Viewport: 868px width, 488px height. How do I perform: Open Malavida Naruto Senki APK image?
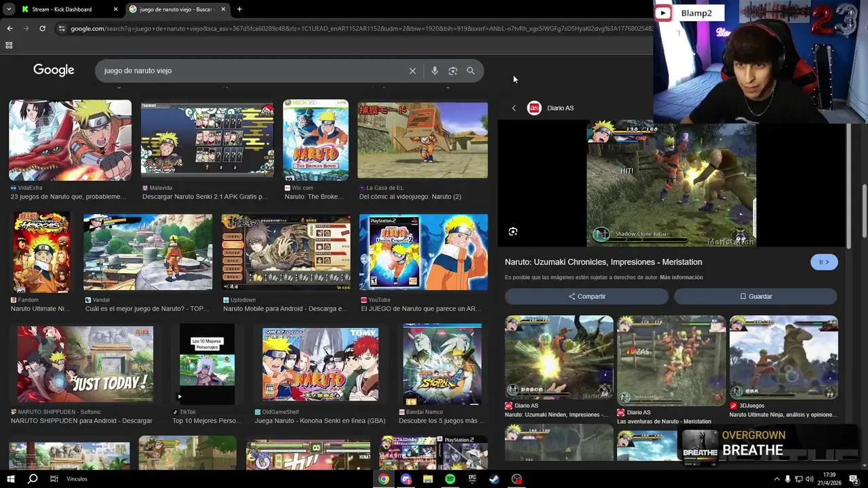click(207, 140)
